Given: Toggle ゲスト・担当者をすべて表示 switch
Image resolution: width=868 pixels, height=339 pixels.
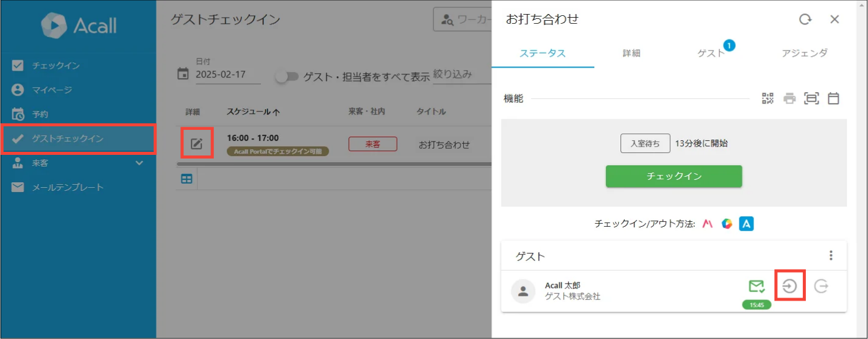Looking at the screenshot, I should point(286,76).
